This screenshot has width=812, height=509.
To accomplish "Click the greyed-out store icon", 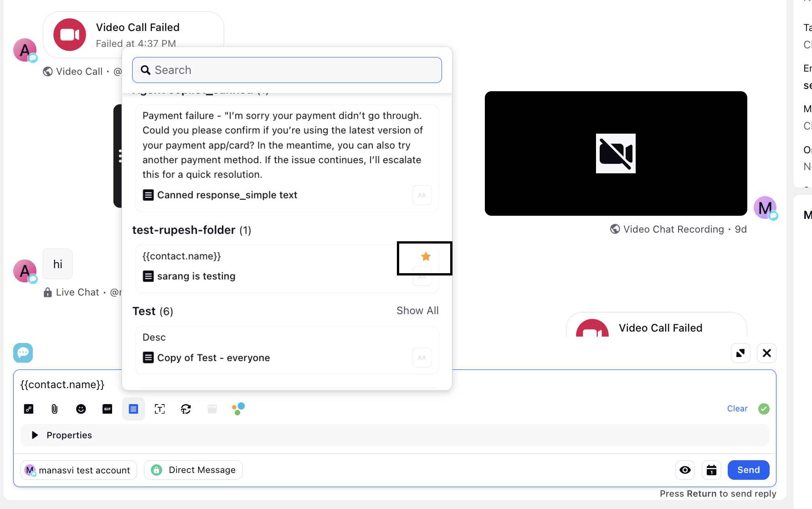I will pos(212,409).
